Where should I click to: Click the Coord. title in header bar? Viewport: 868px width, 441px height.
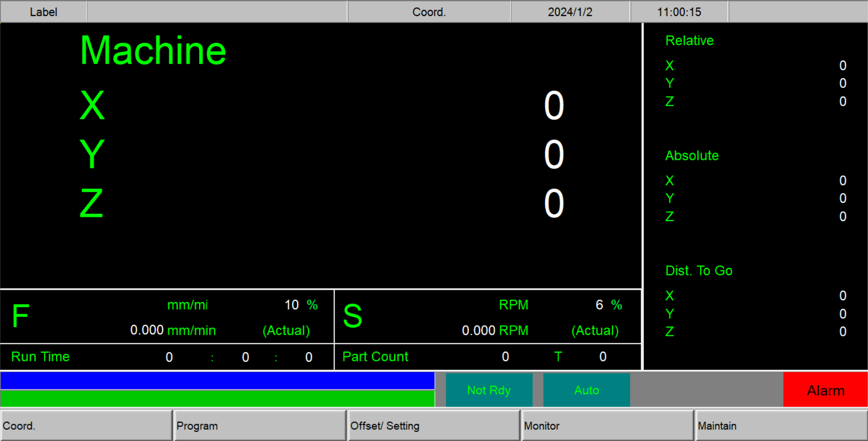pyautogui.click(x=429, y=12)
